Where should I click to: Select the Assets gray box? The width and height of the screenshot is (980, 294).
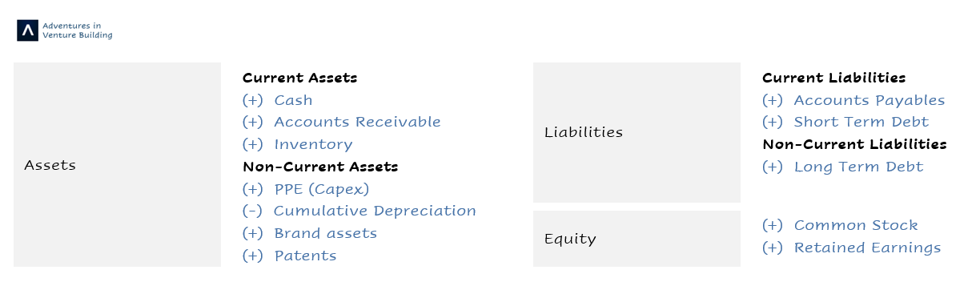coord(117,165)
